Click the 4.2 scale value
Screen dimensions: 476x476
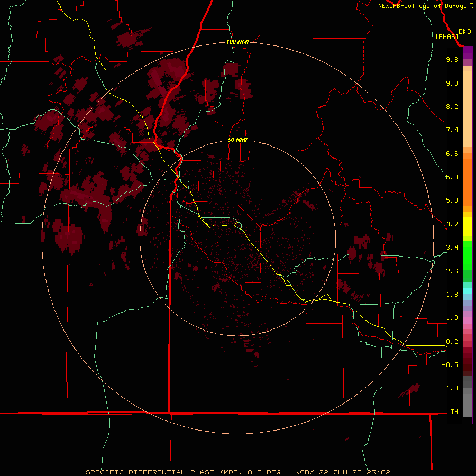coord(452,224)
